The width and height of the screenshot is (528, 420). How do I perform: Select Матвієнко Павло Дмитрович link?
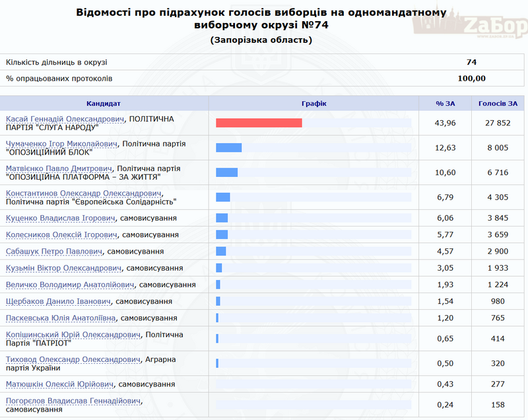(59, 168)
